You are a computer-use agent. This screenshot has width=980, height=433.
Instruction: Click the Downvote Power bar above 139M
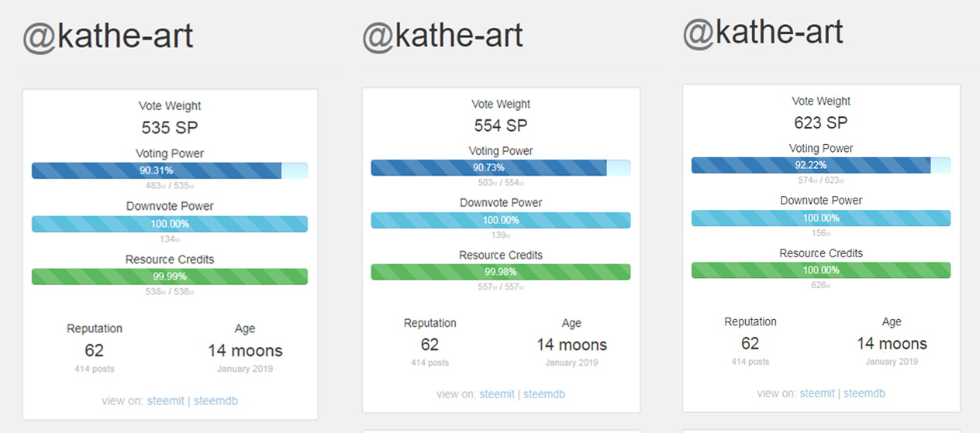tap(500, 220)
